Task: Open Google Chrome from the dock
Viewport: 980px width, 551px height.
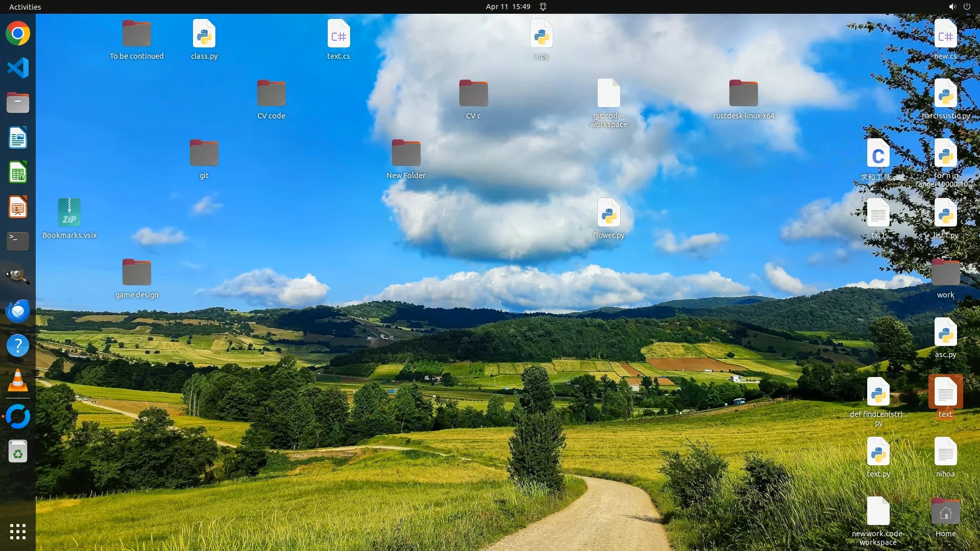Action: 18,34
